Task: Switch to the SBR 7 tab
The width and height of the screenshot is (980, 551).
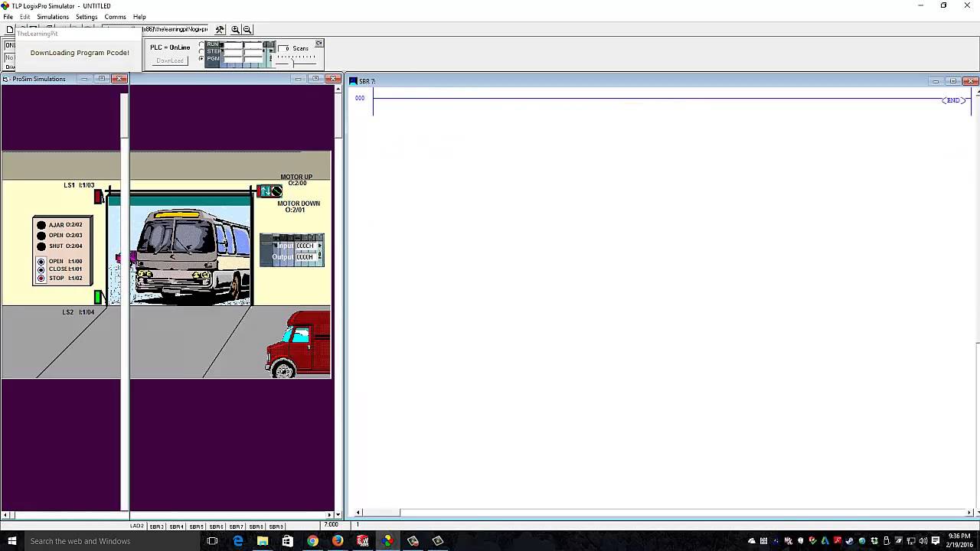Action: click(237, 527)
